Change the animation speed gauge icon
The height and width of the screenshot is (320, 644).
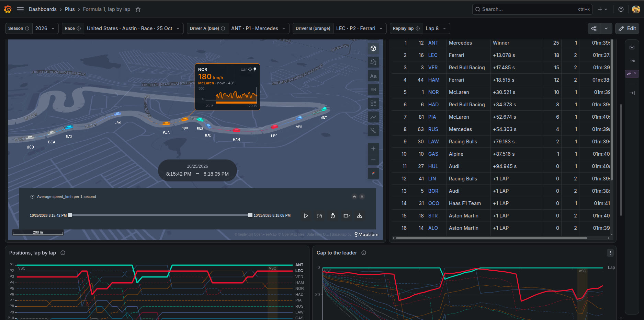(319, 216)
